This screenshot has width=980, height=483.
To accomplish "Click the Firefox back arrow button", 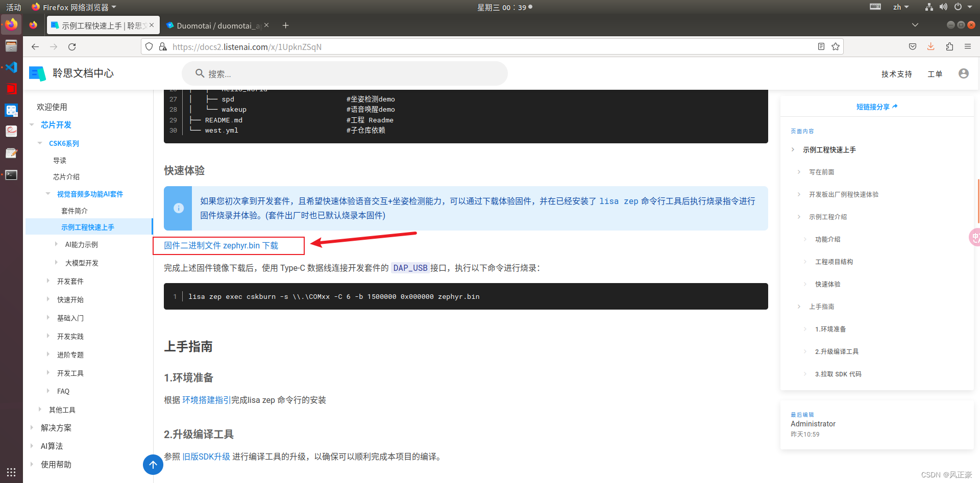I will [35, 46].
